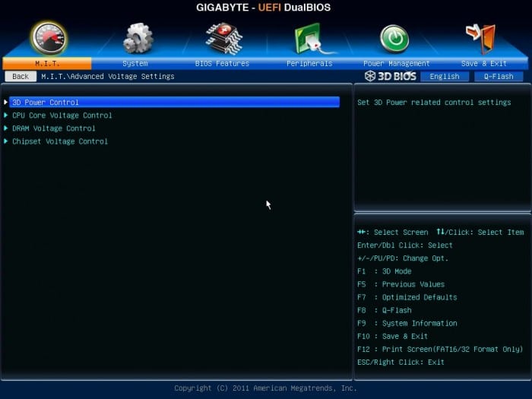Switch to the System tab

(135, 63)
